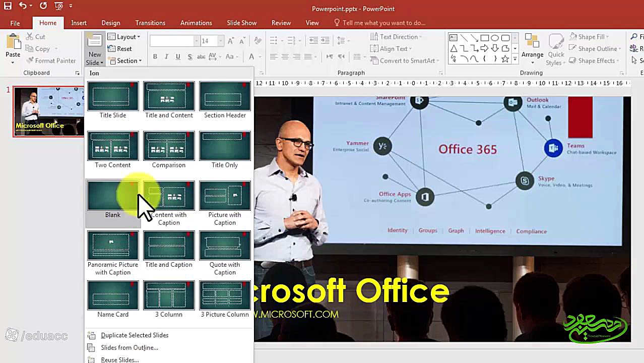
Task: Click the Arrange button
Action: (x=532, y=48)
